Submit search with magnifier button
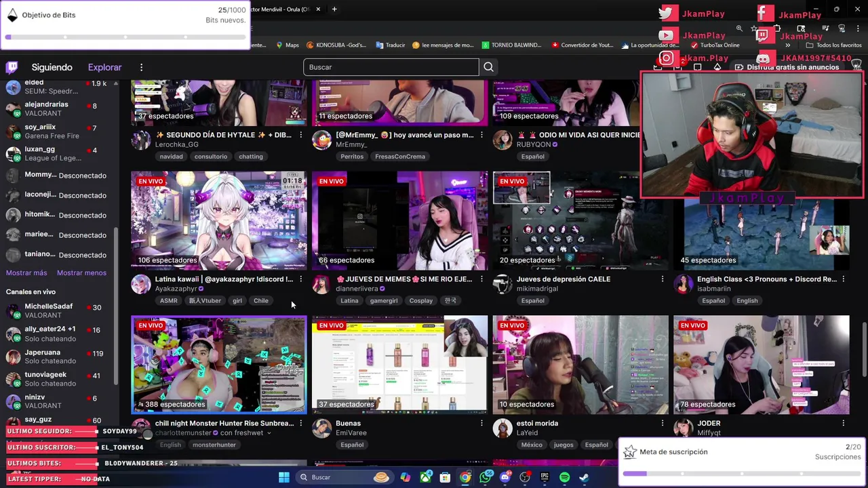Screen dimensions: 868x488 488,67
